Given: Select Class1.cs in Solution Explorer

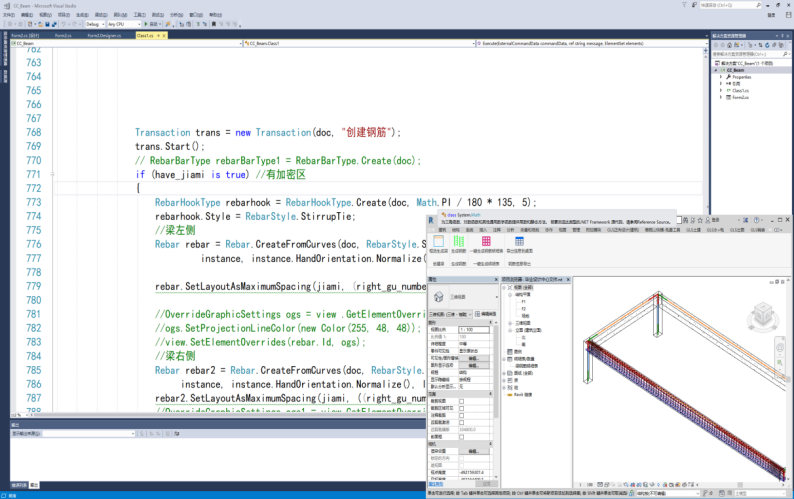Looking at the screenshot, I should click(x=740, y=90).
